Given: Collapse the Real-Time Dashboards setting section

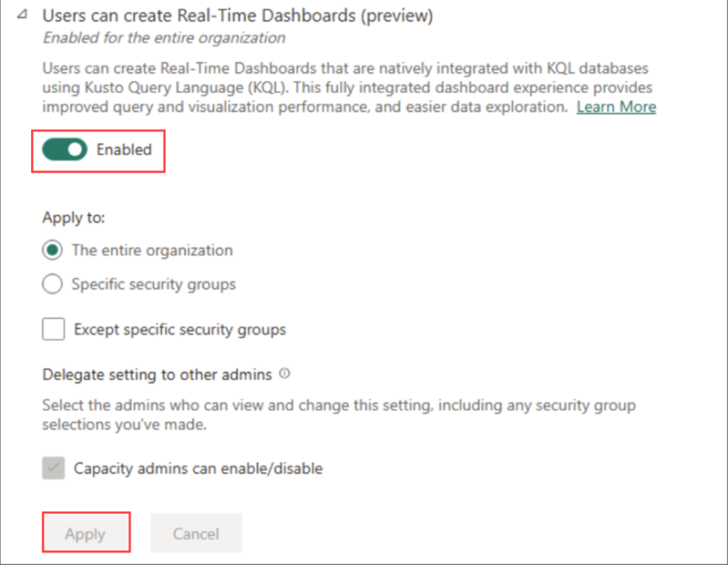Looking at the screenshot, I should pyautogui.click(x=22, y=15).
